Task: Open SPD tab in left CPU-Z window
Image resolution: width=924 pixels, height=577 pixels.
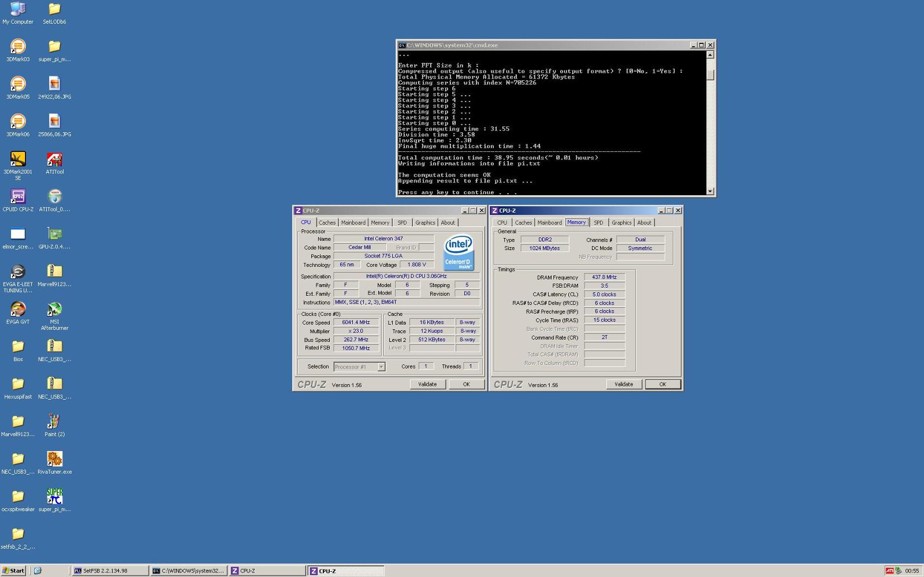Action: pos(402,222)
